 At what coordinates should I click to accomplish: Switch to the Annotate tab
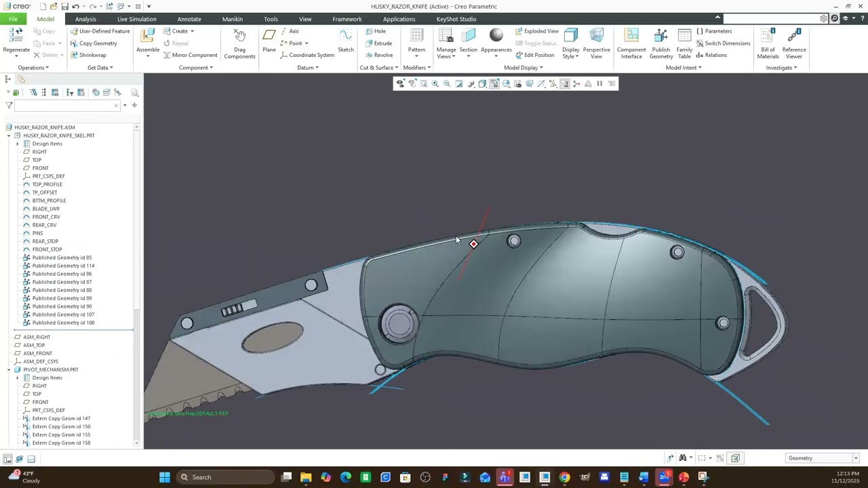coord(189,19)
